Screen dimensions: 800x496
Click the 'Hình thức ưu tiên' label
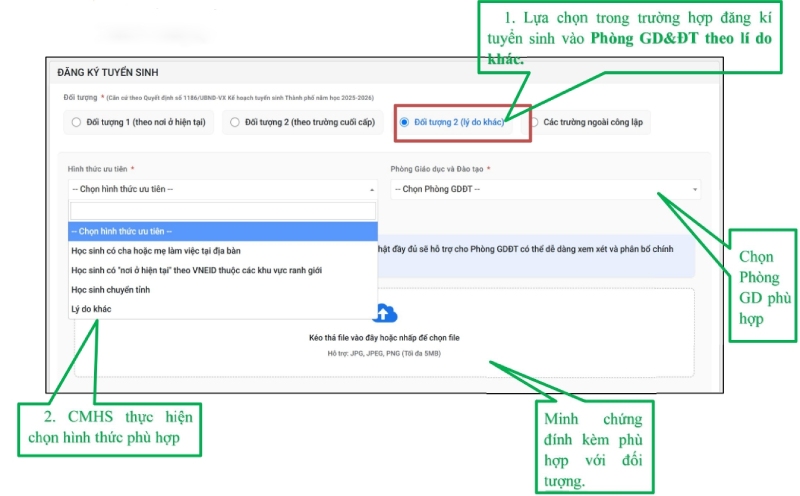[x=97, y=169]
